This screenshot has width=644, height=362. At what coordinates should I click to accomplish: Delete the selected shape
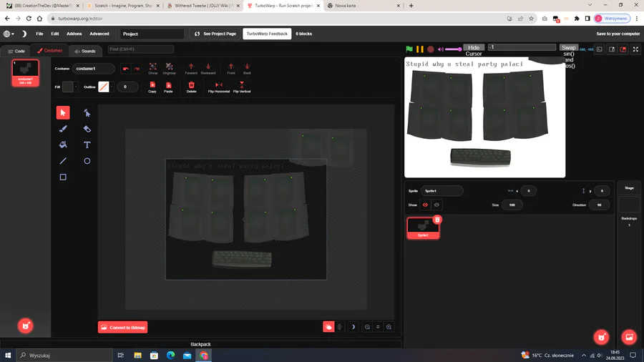[191, 87]
